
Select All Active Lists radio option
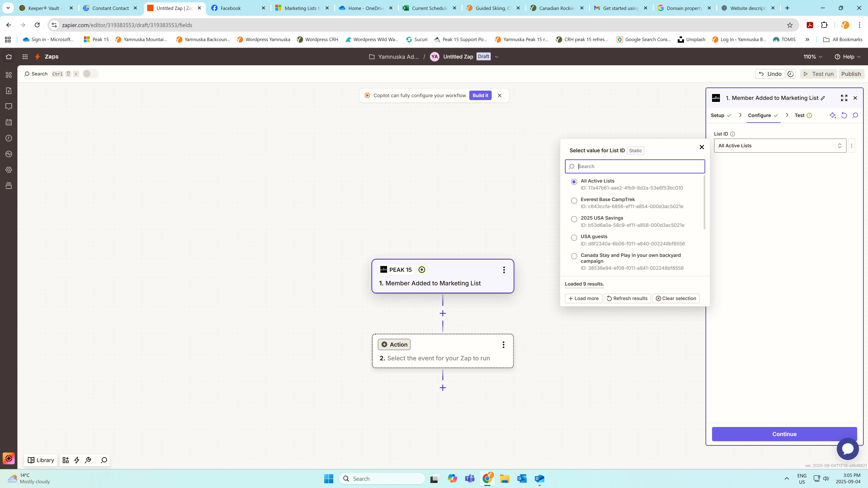[574, 182]
